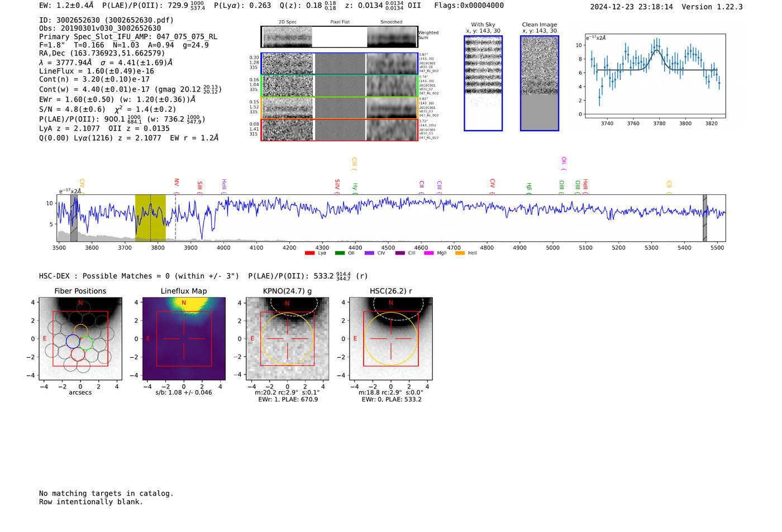Click the Pixel Flat column header

pos(340,22)
